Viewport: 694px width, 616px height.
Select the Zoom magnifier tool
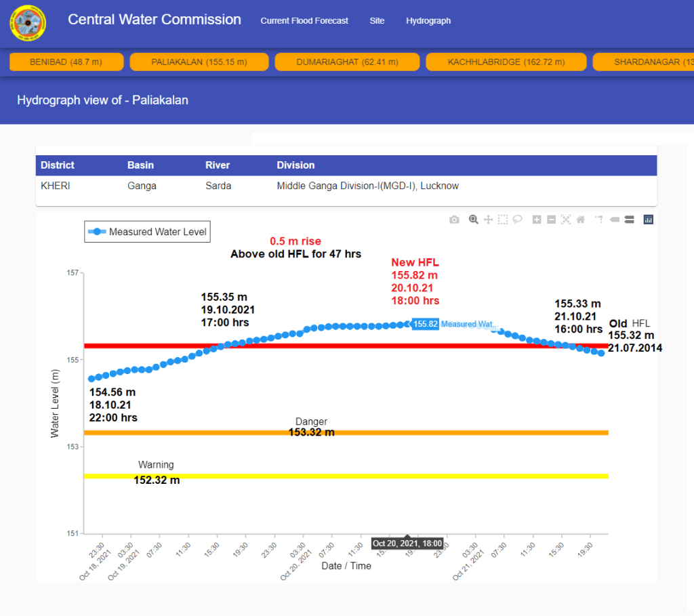point(474,220)
